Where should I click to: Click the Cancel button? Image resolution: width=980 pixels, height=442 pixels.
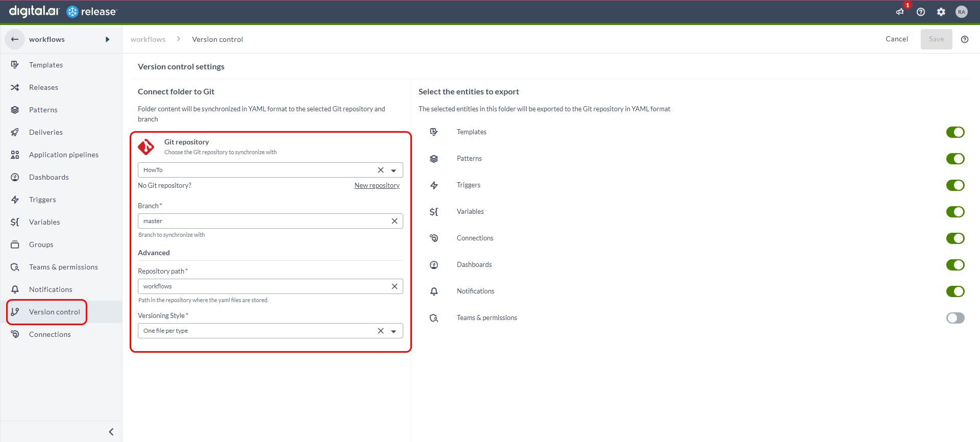tap(897, 39)
